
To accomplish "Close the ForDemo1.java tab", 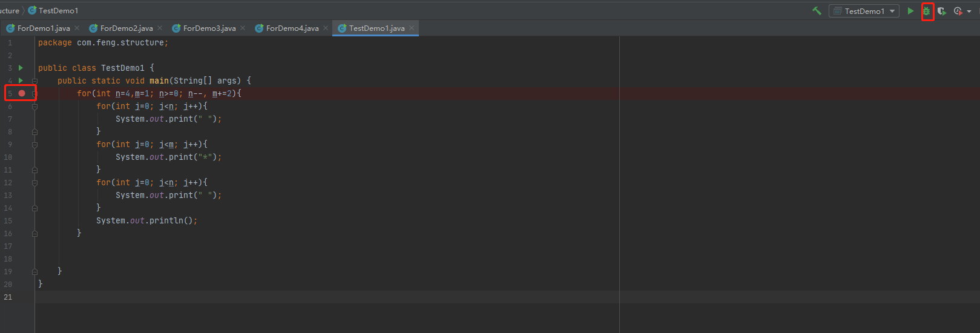I will [77, 28].
